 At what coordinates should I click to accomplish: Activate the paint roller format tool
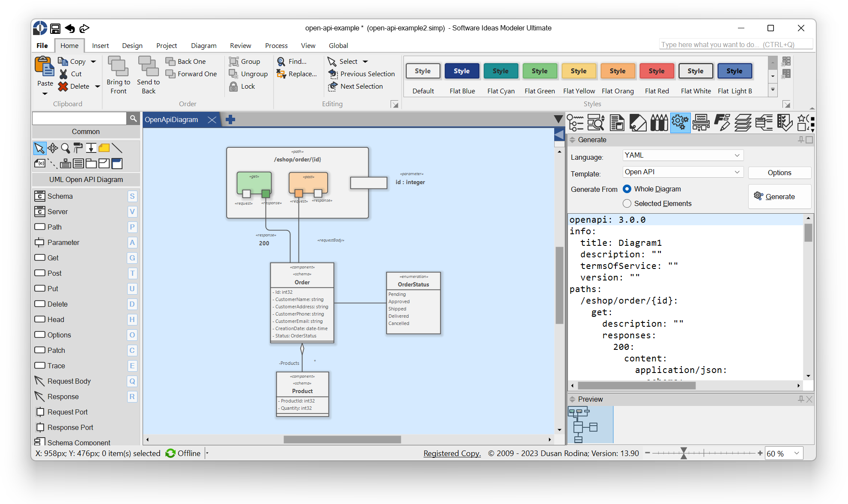(78, 148)
